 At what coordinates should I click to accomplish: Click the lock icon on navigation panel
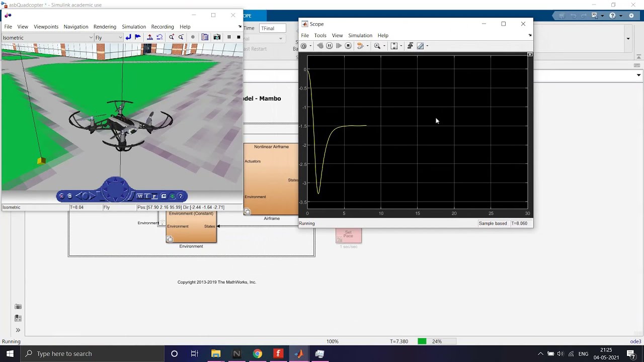pos(69,196)
